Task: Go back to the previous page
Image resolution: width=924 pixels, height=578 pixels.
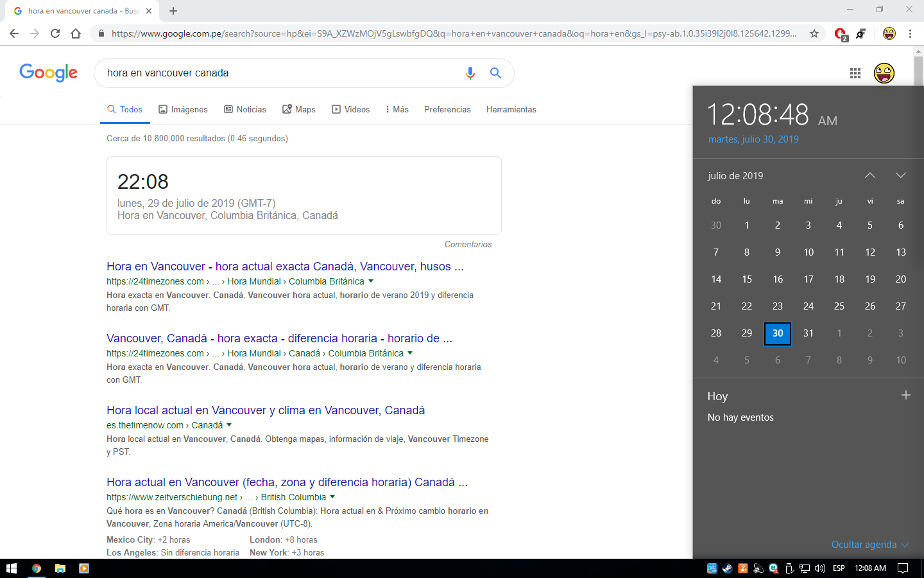Action: 14,33
